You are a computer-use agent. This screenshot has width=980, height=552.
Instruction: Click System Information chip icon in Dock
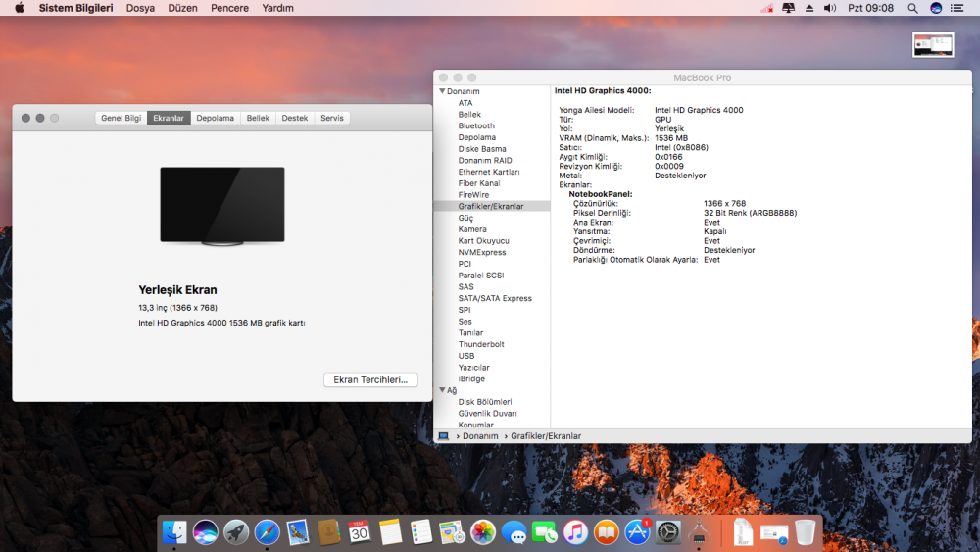pos(699,532)
